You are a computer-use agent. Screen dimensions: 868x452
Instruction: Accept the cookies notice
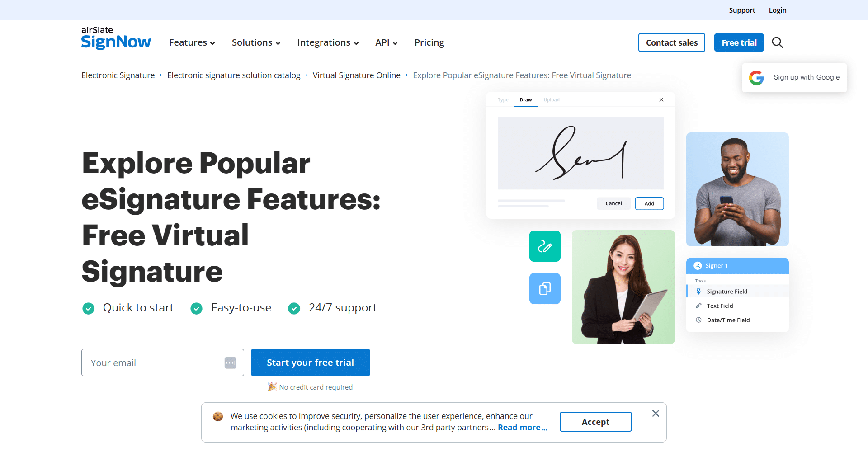(595, 422)
